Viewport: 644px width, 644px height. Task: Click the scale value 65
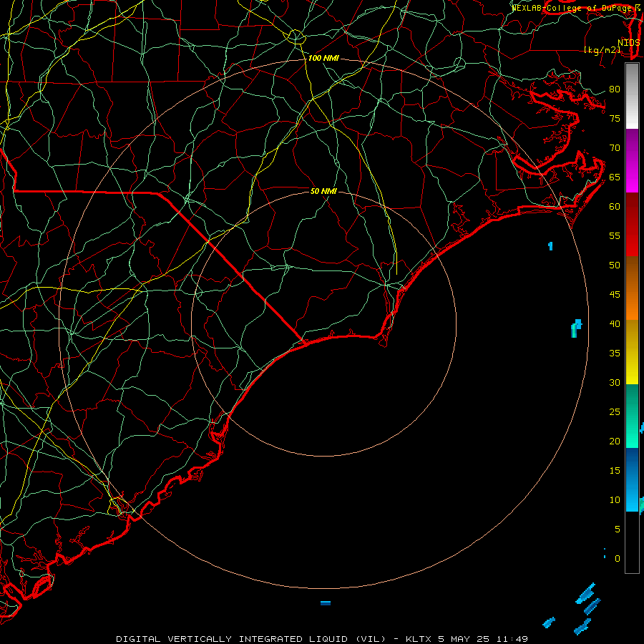pos(615,177)
